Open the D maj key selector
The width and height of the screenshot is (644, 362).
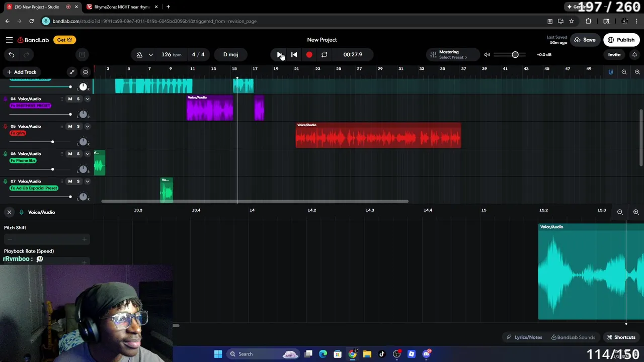click(x=230, y=54)
